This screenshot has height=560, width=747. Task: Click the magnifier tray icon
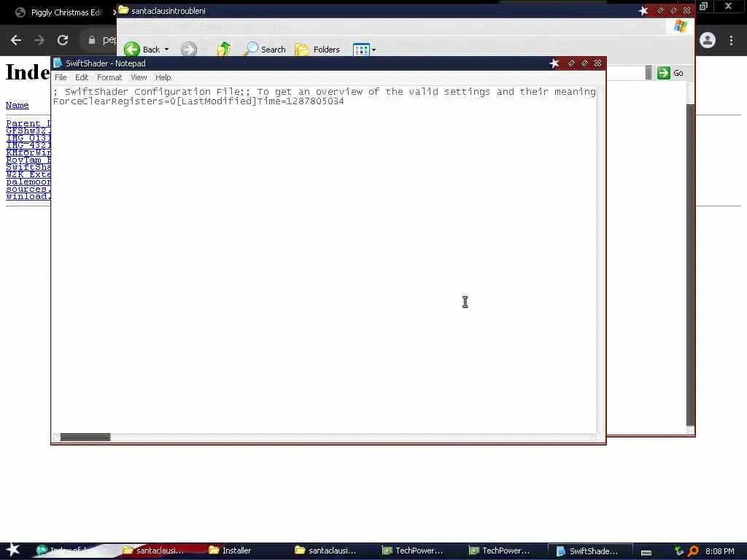(x=693, y=551)
